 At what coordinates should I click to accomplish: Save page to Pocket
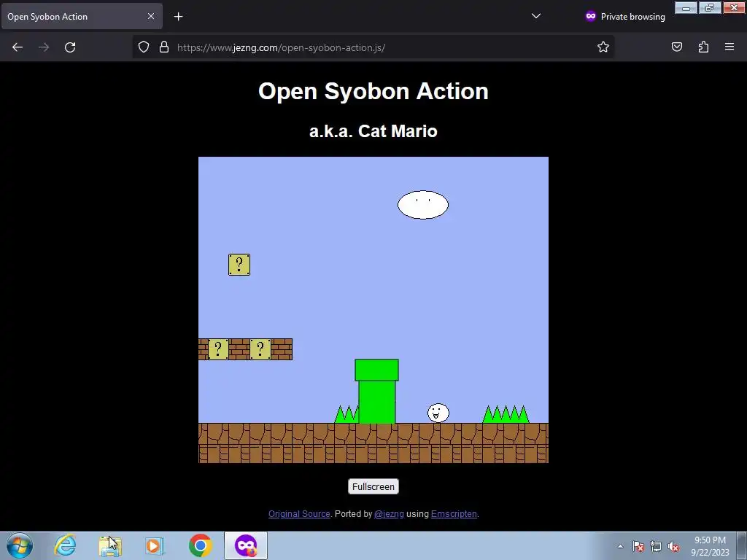[x=677, y=47]
